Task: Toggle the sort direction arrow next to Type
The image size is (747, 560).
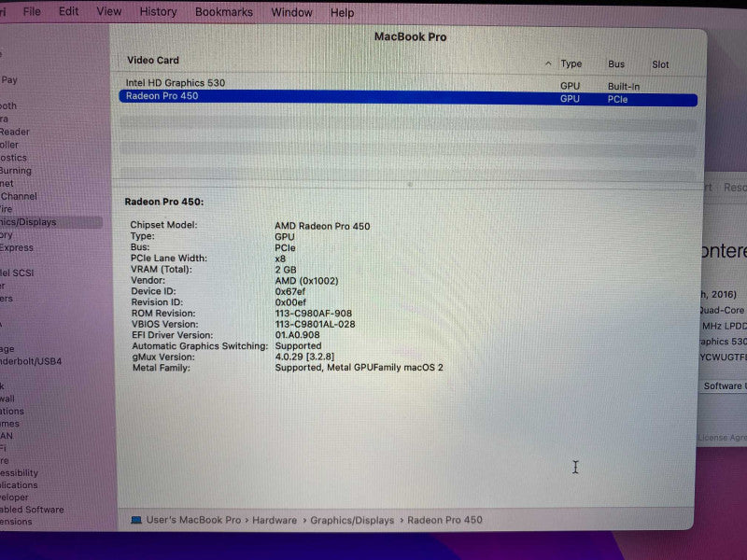Action: 548,63
